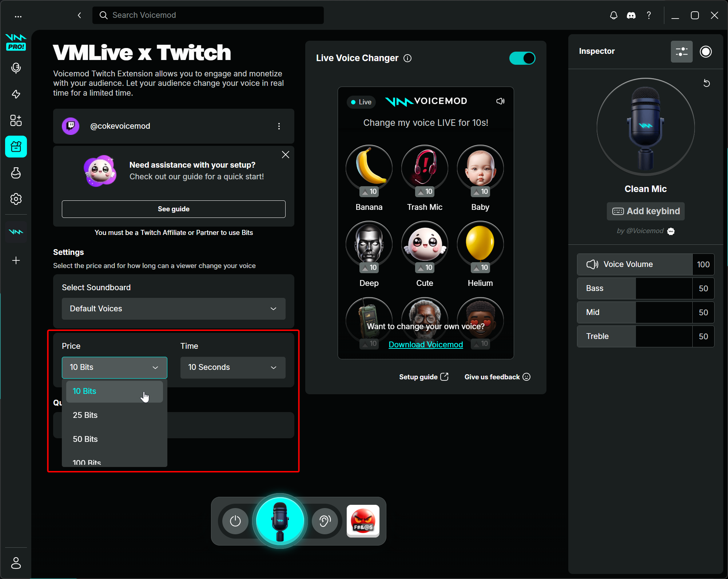The image size is (728, 579).
Task: Toggle the Live Voice Changer switch
Action: 522,58
